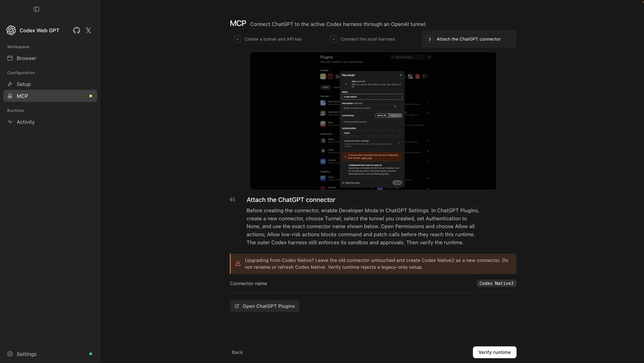Click the large 'MCP' page heading
Image resolution: width=644 pixels, height=363 pixels.
238,23
